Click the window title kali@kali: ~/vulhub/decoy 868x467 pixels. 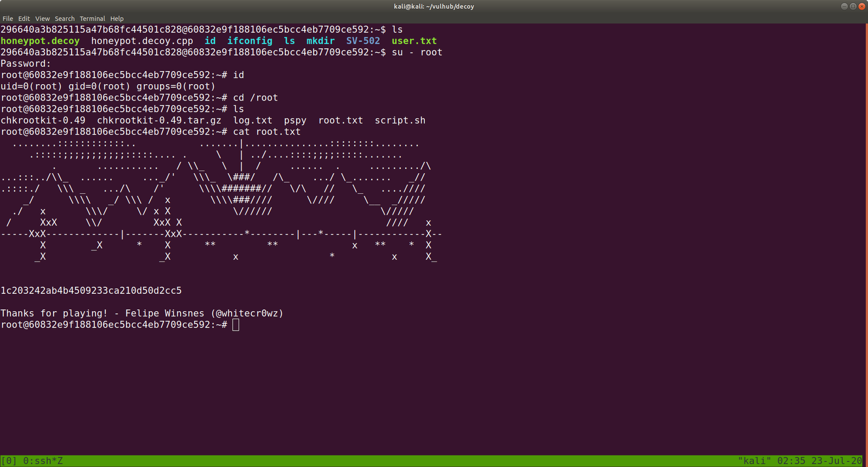click(x=434, y=7)
